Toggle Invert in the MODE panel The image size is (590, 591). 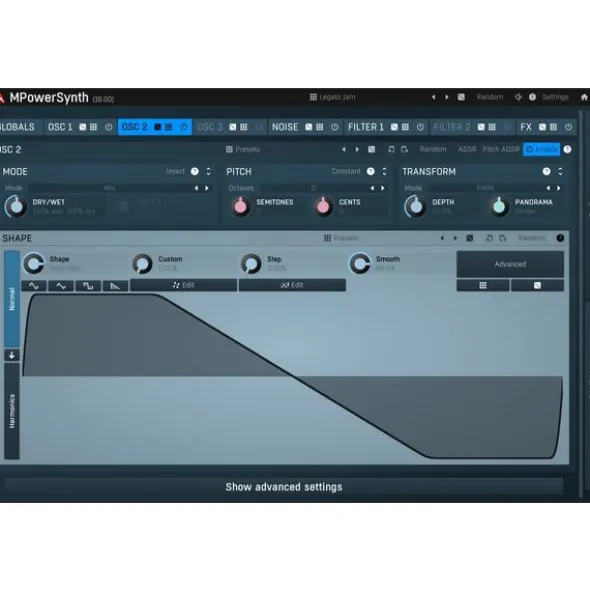[x=175, y=171]
